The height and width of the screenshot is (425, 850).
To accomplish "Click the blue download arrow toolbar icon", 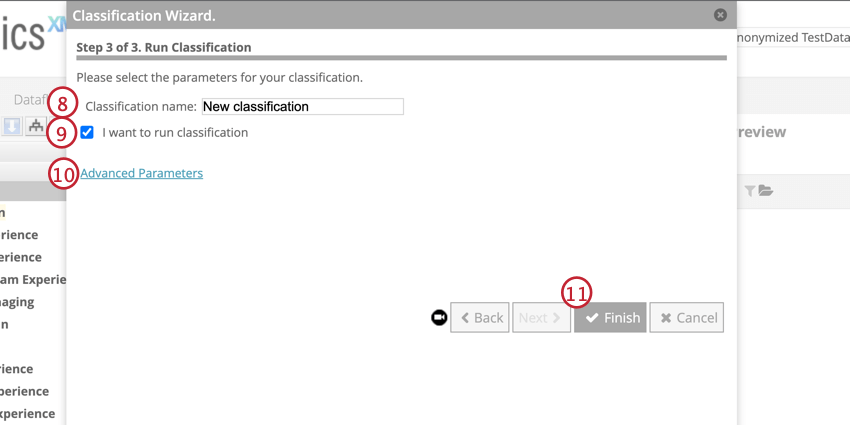I will (x=12, y=126).
